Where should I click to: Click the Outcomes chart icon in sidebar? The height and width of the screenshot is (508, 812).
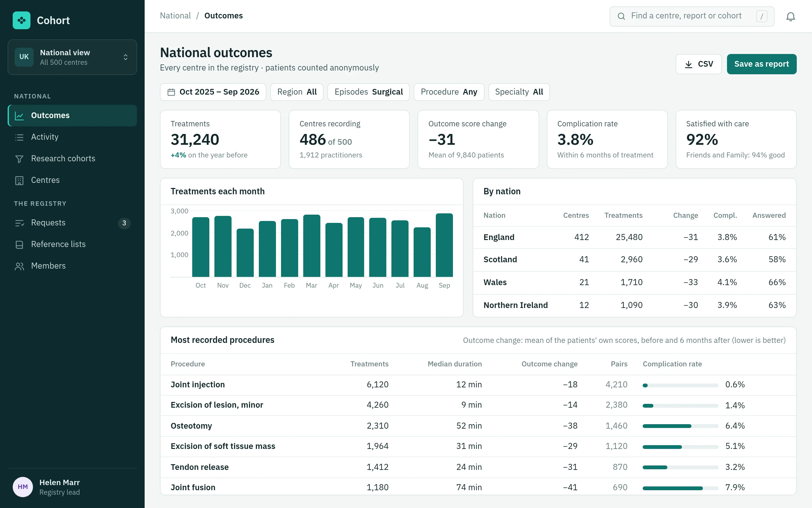tap(19, 116)
